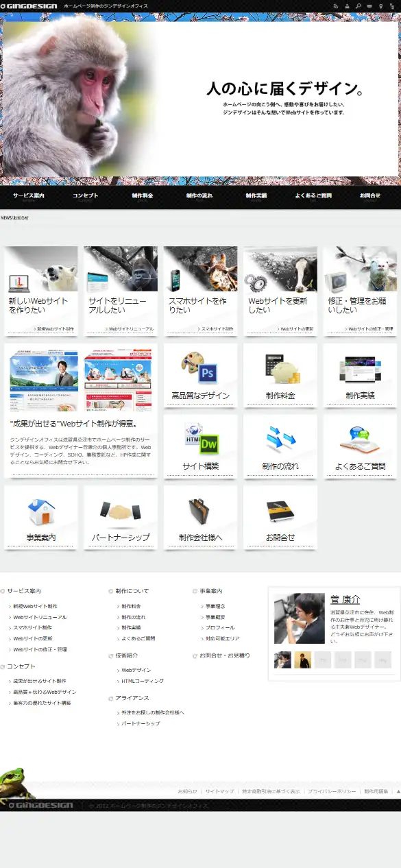
Task: Open the Webサイトを更新したい card
Action: (x=280, y=291)
